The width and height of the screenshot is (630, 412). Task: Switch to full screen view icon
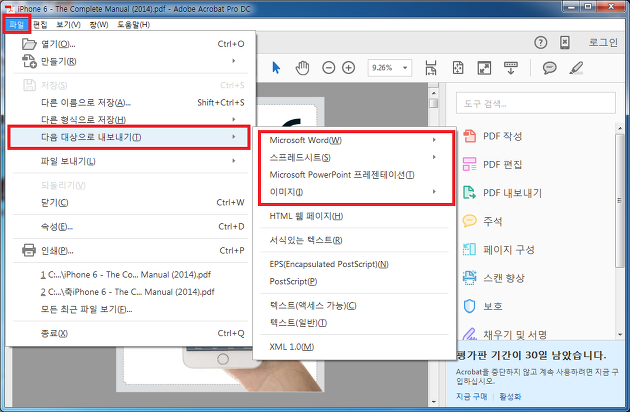click(484, 68)
